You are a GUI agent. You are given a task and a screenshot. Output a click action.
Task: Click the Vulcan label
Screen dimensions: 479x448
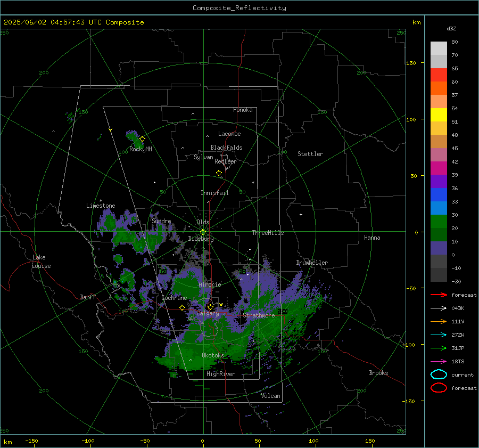270,396
